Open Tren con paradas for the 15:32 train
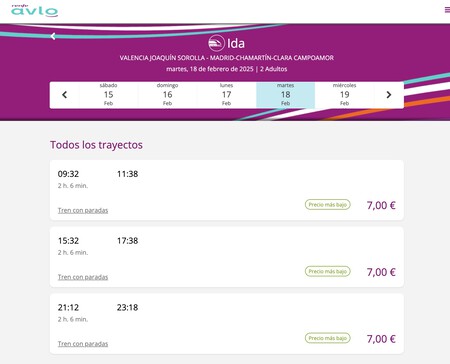The width and height of the screenshot is (450, 364). tap(83, 277)
